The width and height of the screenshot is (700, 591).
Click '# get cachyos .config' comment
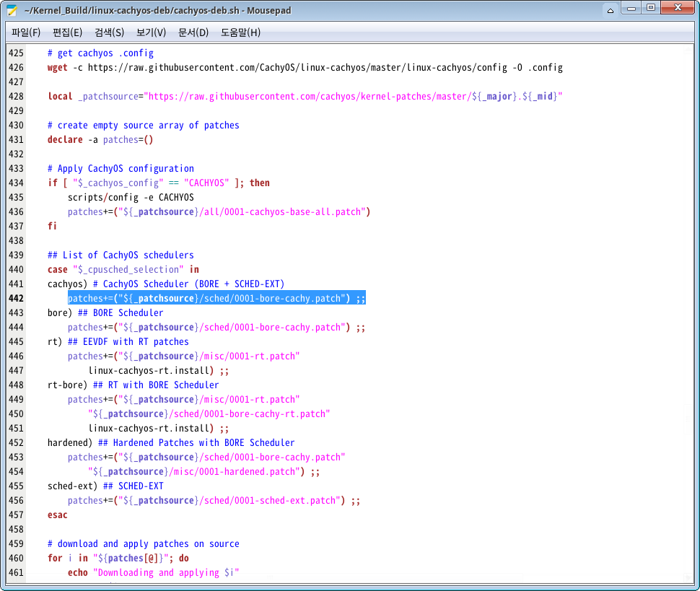tap(100, 53)
